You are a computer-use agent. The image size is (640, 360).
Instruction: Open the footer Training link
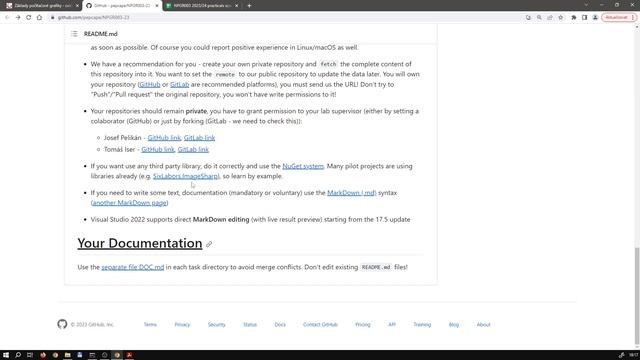point(422,324)
